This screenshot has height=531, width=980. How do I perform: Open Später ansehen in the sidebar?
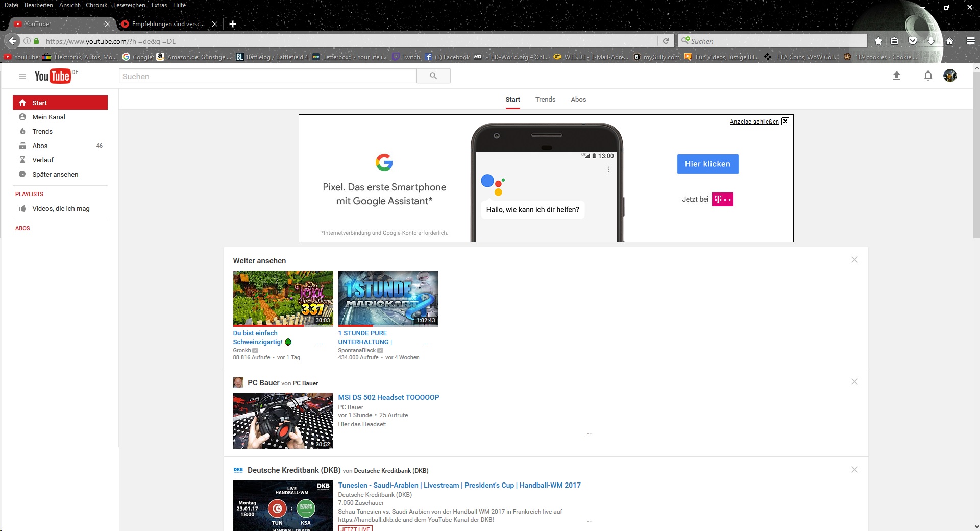55,174
